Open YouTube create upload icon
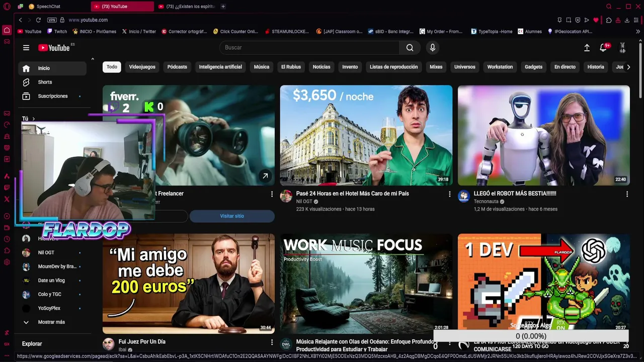Viewport: 644px width, 362px height. pyautogui.click(x=587, y=48)
